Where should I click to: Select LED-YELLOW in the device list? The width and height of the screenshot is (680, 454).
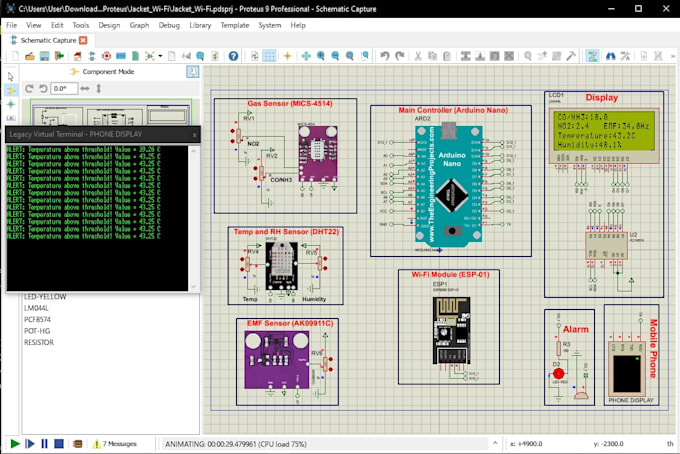click(45, 297)
